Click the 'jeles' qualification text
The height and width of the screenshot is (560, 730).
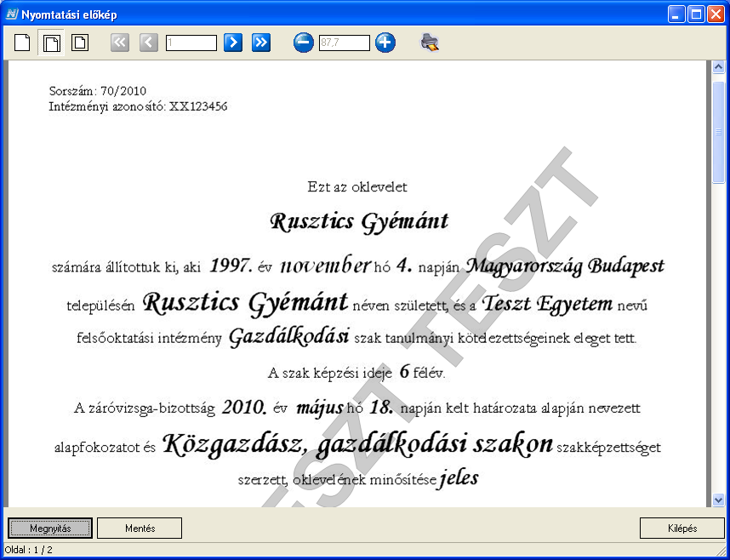459,478
